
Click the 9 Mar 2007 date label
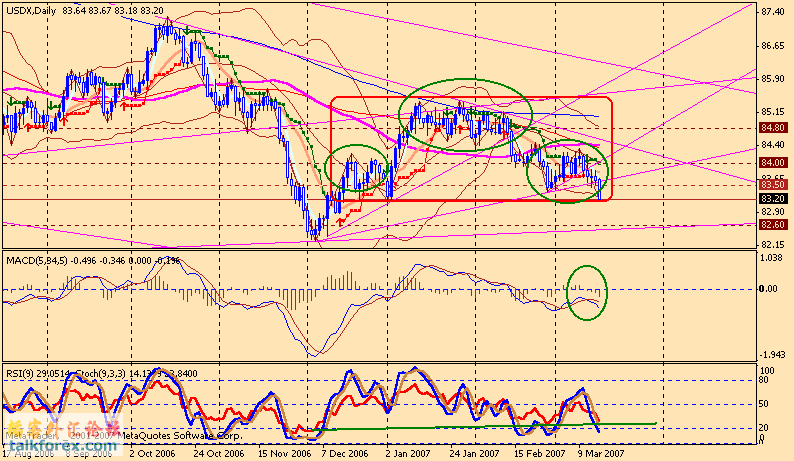(x=601, y=453)
